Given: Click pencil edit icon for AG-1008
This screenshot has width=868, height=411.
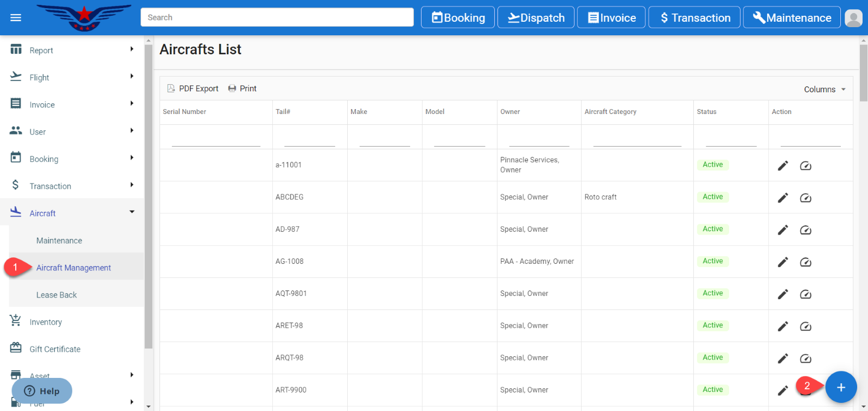Looking at the screenshot, I should [782, 262].
